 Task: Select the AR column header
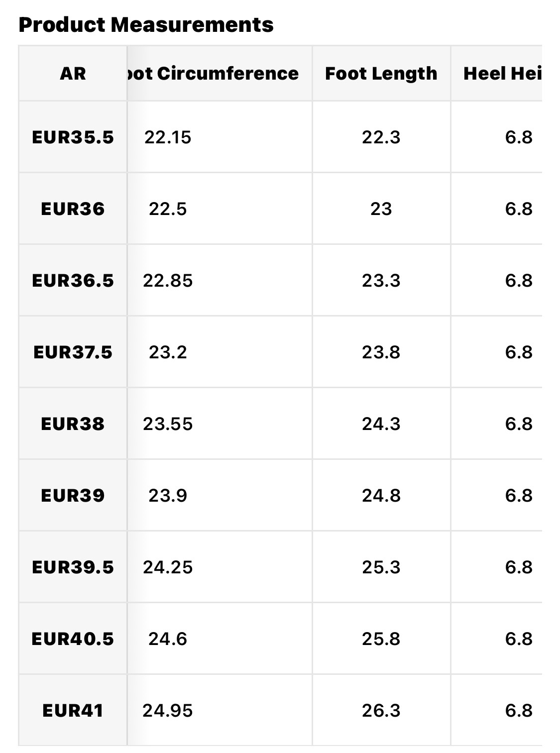[73, 74]
